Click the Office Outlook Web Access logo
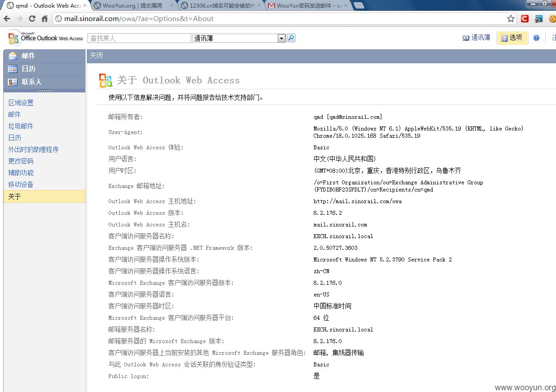The height and width of the screenshot is (392, 556). tap(46, 38)
